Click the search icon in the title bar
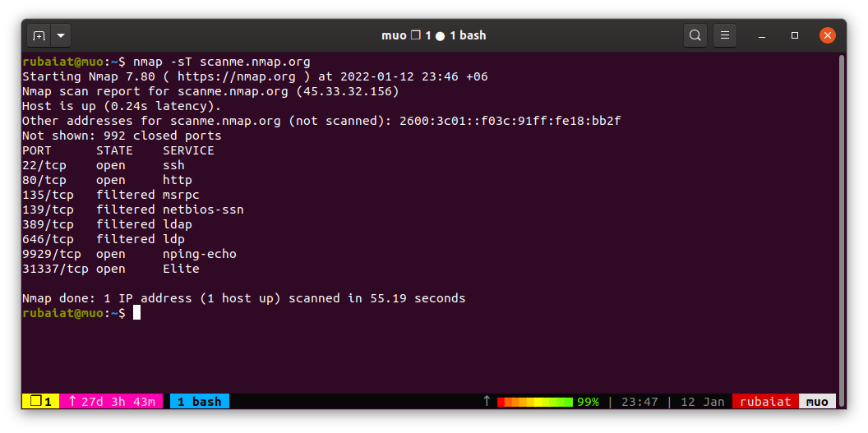Viewport: 868px width, 433px height. [695, 36]
